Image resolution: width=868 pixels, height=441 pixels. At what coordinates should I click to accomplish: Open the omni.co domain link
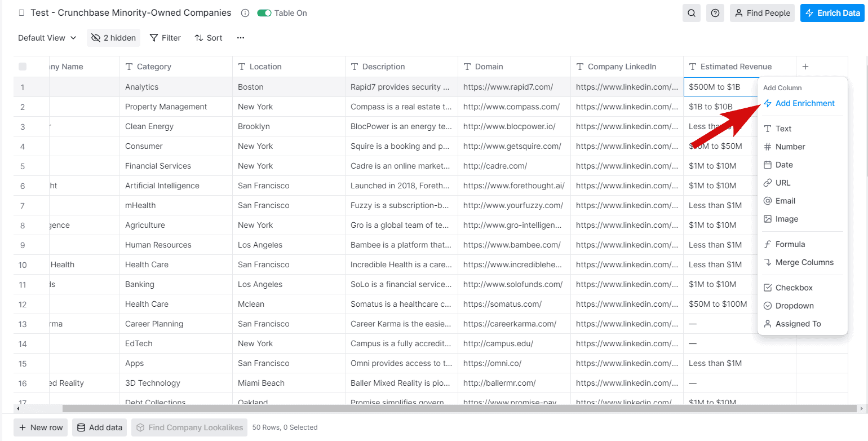(x=492, y=363)
